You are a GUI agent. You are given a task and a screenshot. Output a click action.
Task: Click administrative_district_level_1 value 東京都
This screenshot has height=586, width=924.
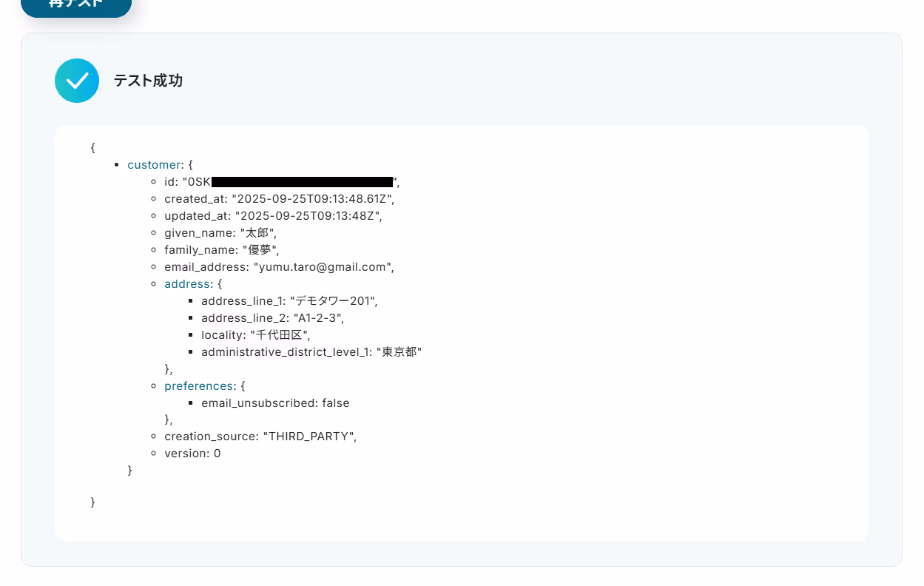click(399, 352)
